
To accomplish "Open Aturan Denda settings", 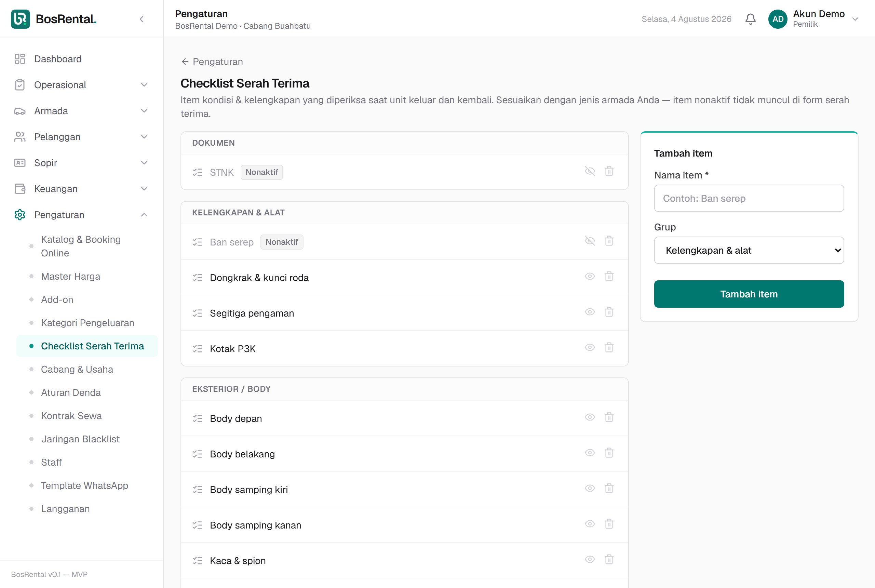I will click(87, 392).
